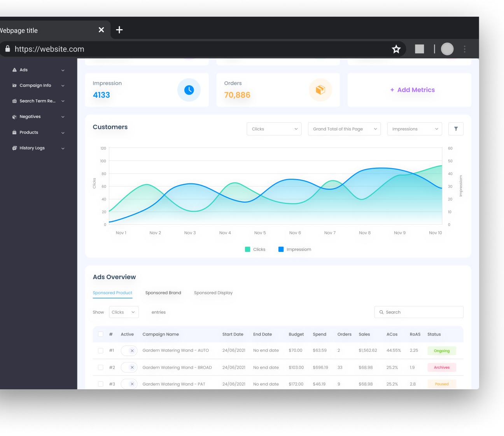
Task: Open the filter icon beside Impressions dropdown
Action: (455, 128)
